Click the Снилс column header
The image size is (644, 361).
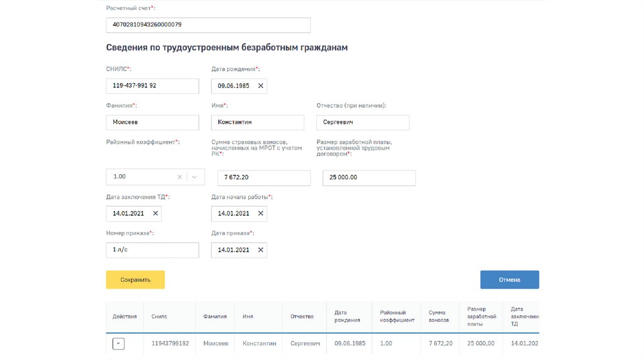(160, 316)
